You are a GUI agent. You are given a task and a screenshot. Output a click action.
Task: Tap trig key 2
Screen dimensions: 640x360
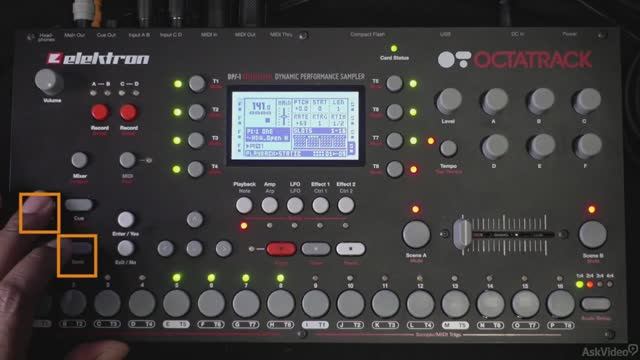pyautogui.click(x=73, y=303)
